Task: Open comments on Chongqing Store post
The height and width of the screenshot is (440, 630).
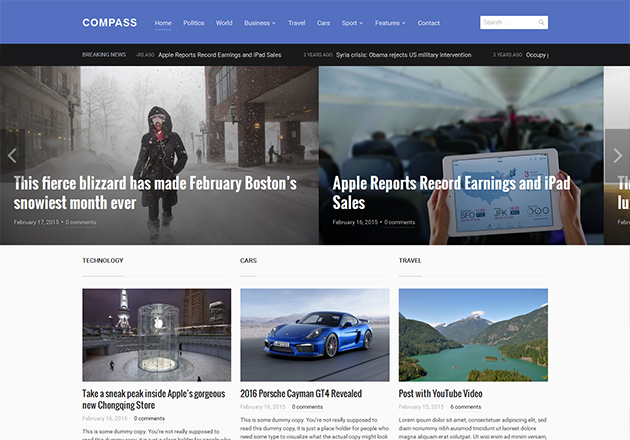Action: pyautogui.click(x=149, y=419)
